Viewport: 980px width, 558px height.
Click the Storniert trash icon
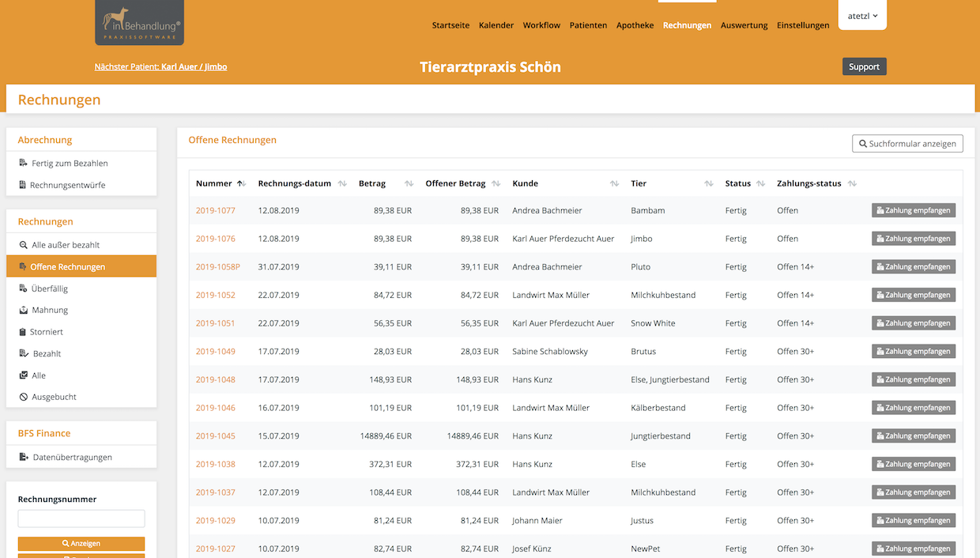[23, 332]
